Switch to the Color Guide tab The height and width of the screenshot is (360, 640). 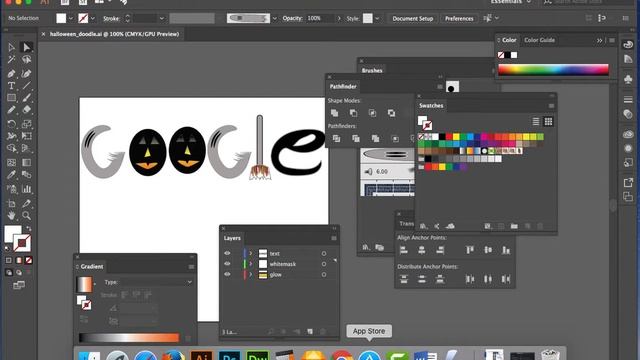[539, 40]
